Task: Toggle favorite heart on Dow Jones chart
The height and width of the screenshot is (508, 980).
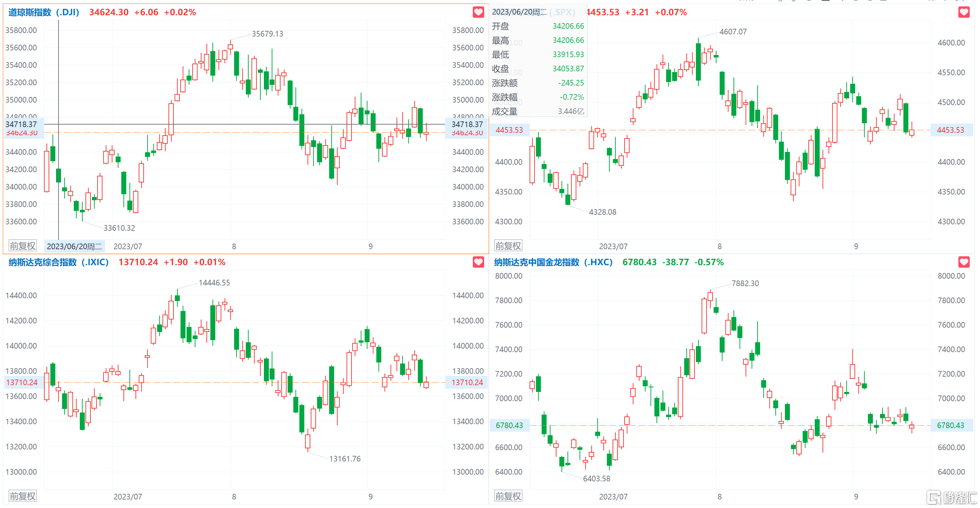Action: pyautogui.click(x=478, y=12)
